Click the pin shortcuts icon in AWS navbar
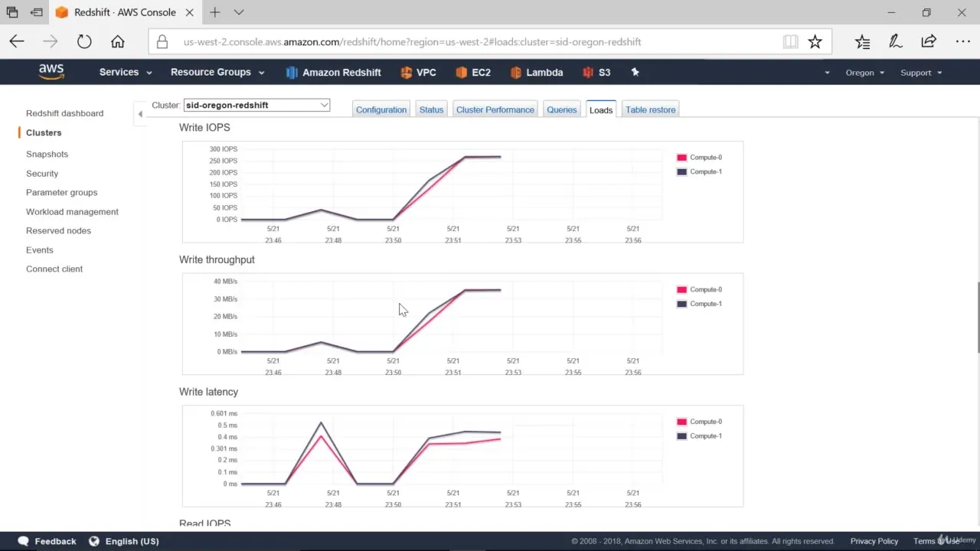The image size is (980, 551). click(634, 72)
